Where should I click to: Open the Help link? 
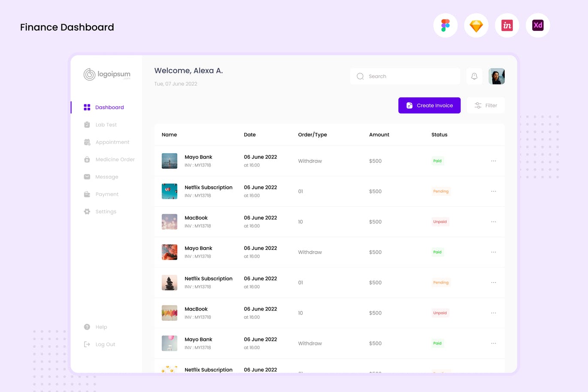[x=101, y=327]
